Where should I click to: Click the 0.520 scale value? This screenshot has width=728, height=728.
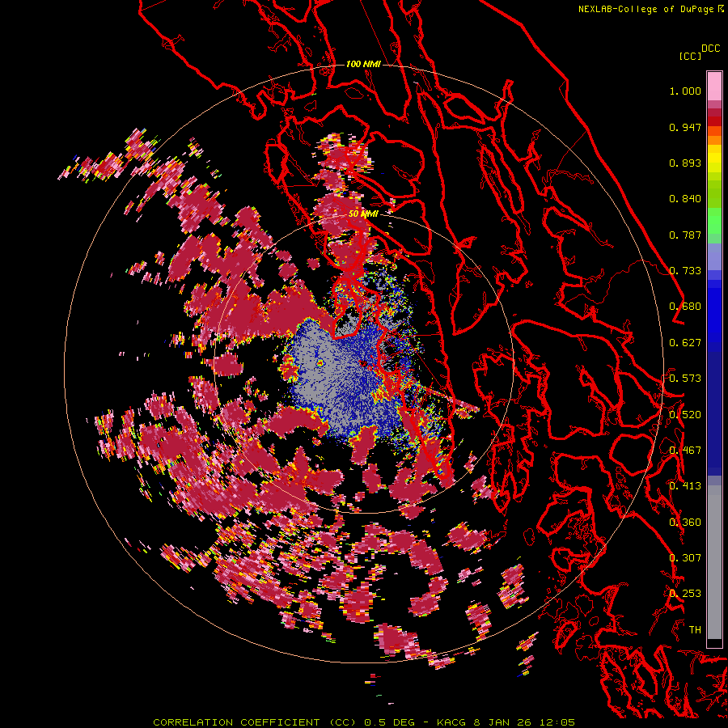tap(685, 415)
